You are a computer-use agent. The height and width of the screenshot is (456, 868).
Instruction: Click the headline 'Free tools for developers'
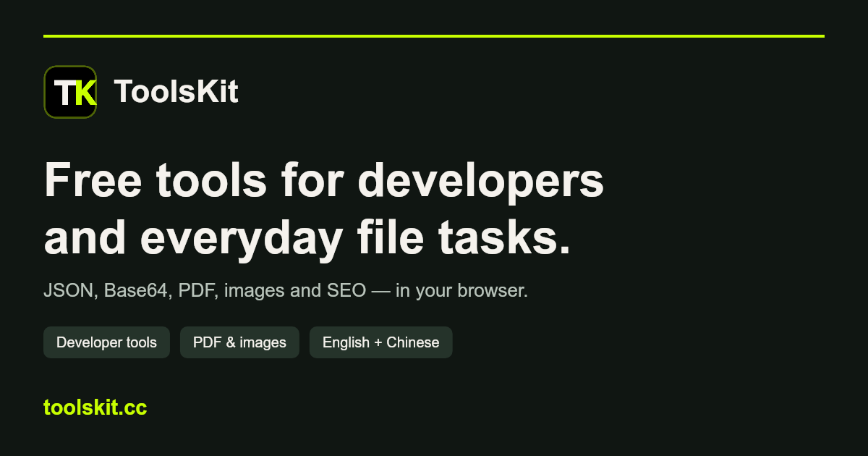pos(323,180)
